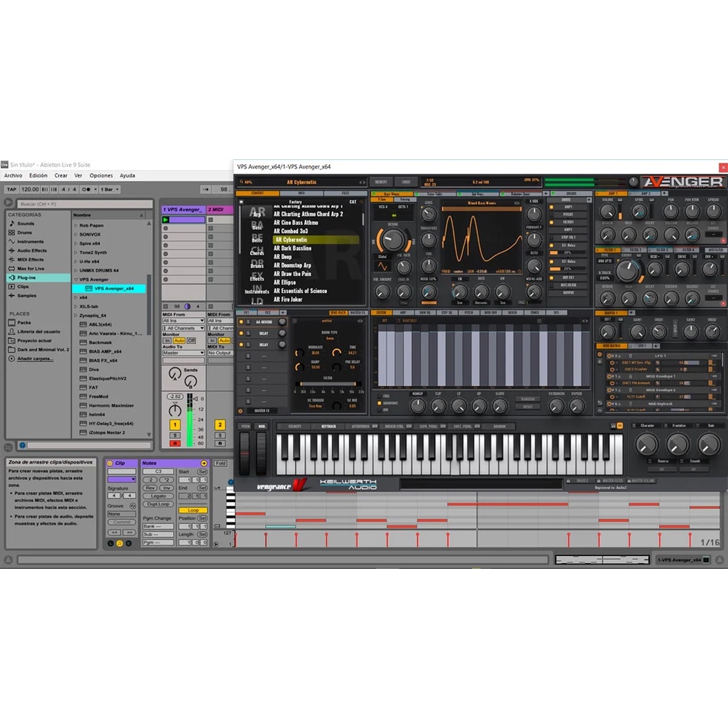Screen dimensions: 728x728
Task: Switch to the ARP tab in Avenger
Action: 403,312
